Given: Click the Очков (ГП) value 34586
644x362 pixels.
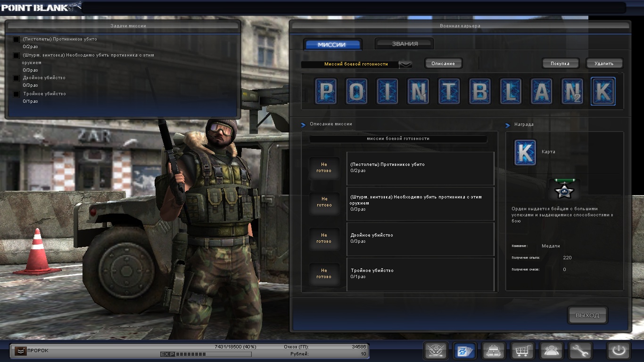Looking at the screenshot, I should [359, 346].
